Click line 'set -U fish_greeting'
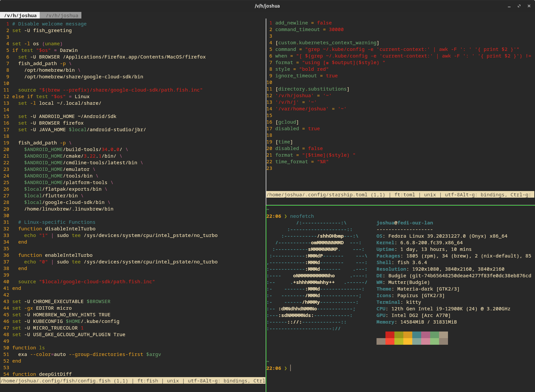 [x=42, y=30]
